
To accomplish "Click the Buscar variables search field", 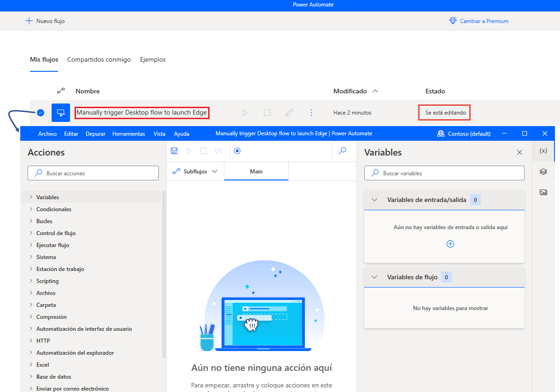I will click(x=444, y=173).
